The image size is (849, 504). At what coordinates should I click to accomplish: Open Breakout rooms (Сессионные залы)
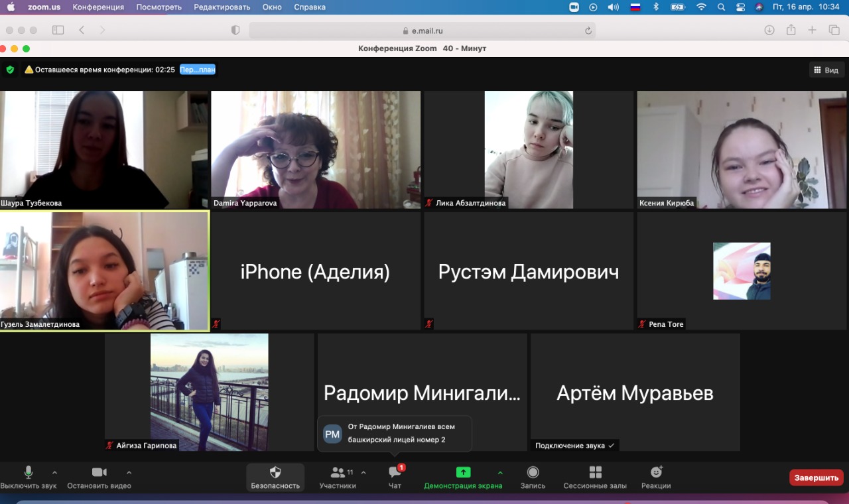click(595, 473)
